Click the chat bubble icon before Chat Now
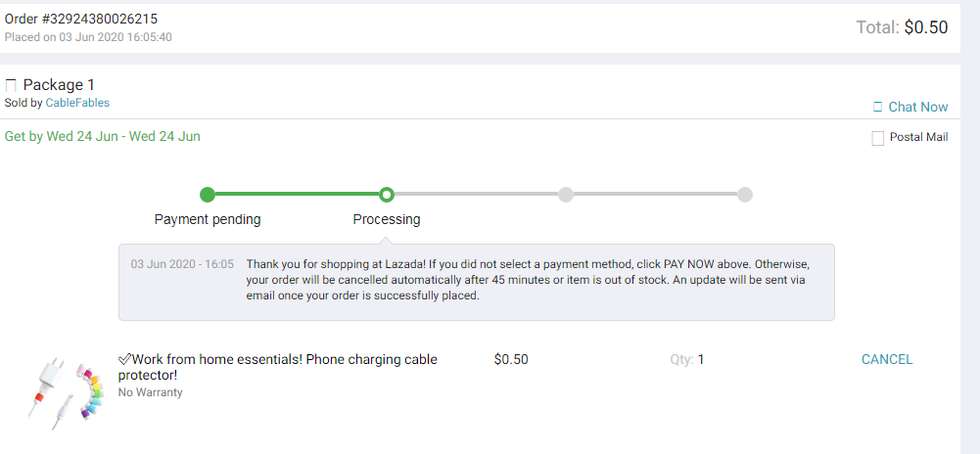 [x=878, y=107]
